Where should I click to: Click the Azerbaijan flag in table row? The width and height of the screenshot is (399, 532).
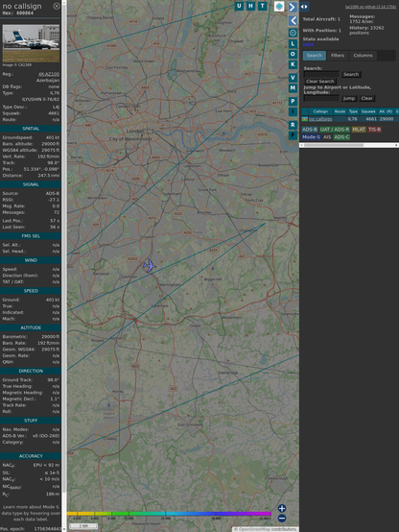pos(305,119)
